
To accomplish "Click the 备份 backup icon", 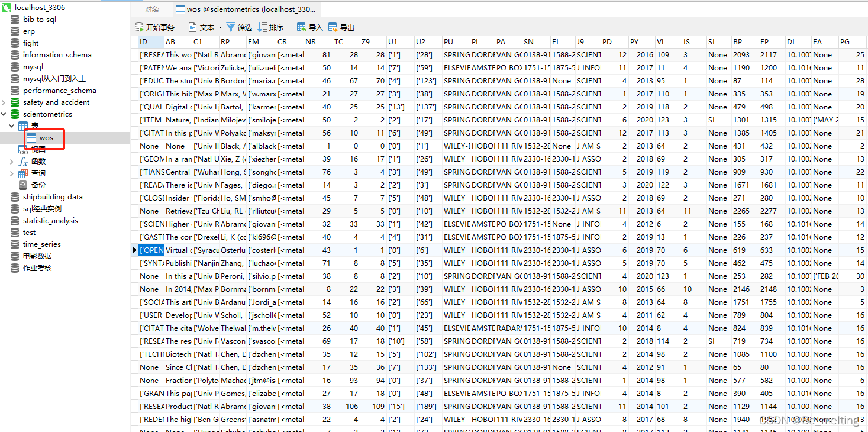I will tap(23, 185).
